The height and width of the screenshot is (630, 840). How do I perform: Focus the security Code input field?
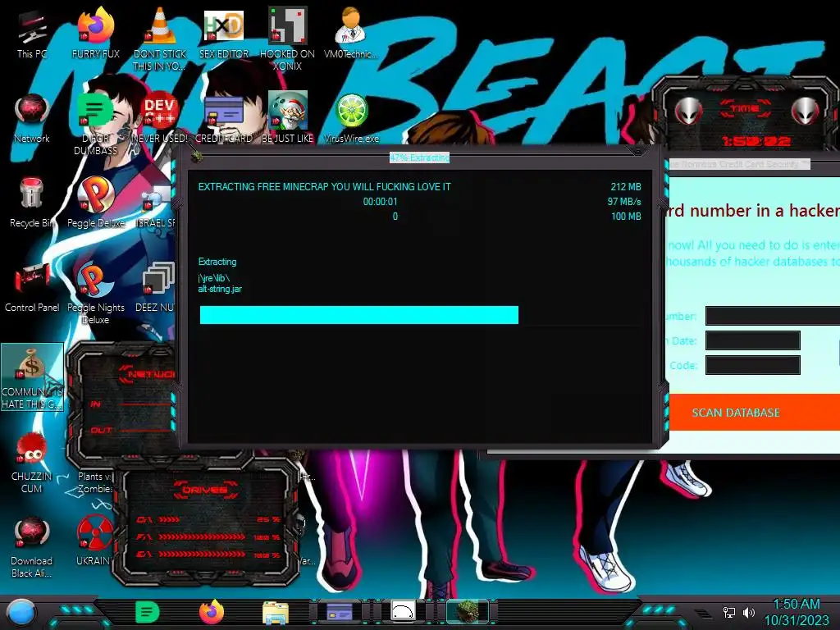tap(753, 365)
